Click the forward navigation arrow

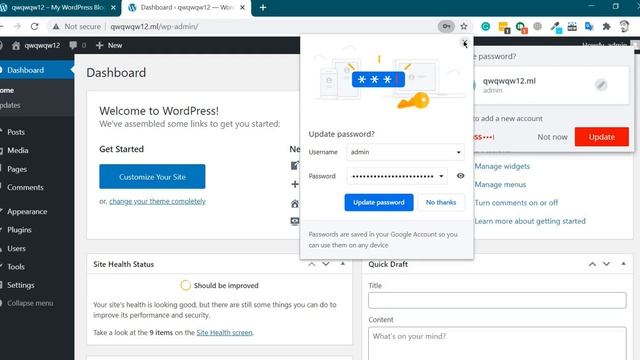pos(17,27)
